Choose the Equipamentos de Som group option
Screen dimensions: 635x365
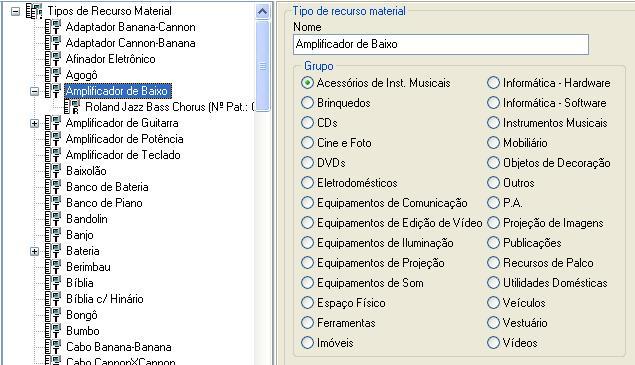point(307,283)
